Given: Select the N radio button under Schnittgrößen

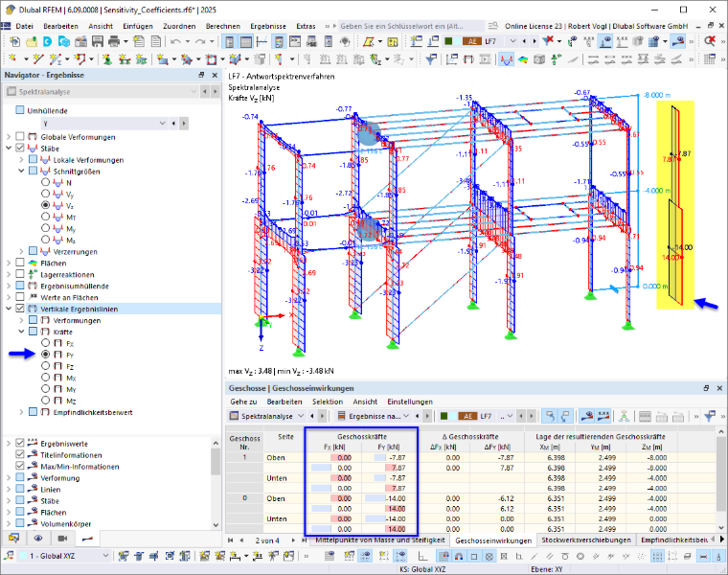Looking at the screenshot, I should pos(46,182).
